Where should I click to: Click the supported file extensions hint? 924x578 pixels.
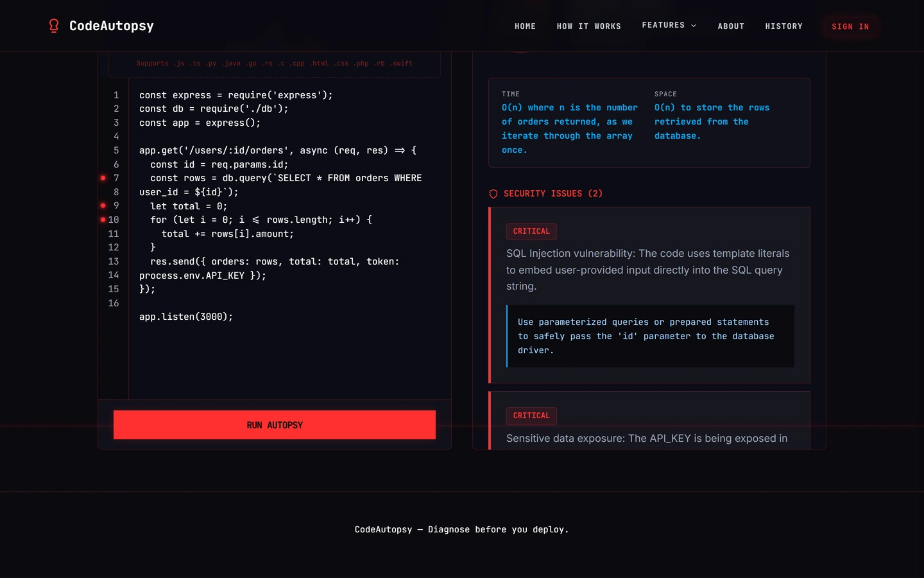(275, 64)
